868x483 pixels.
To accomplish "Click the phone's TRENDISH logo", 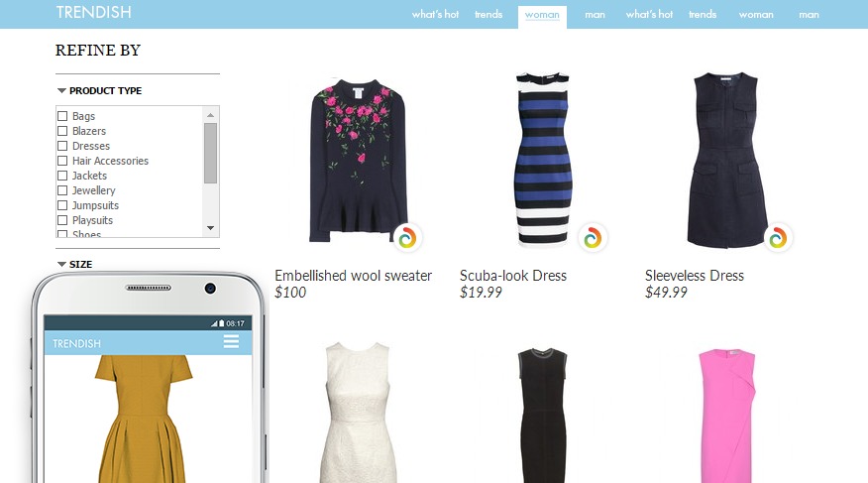I will tap(77, 343).
